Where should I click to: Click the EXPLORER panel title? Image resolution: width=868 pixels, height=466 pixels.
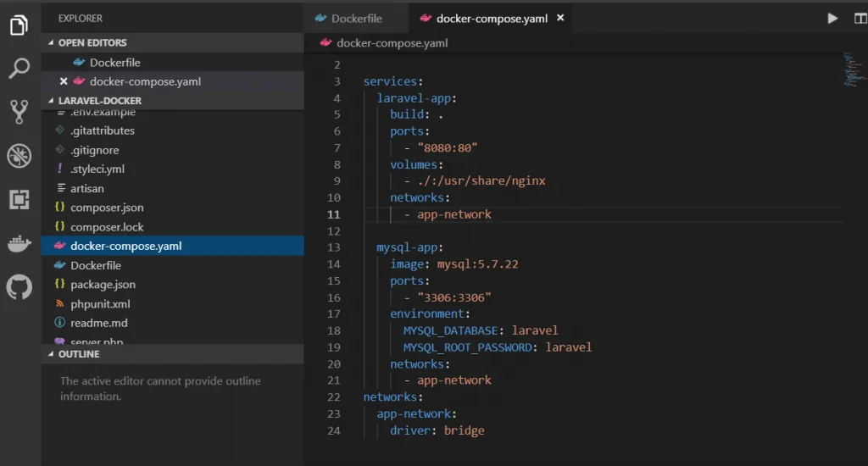point(81,19)
